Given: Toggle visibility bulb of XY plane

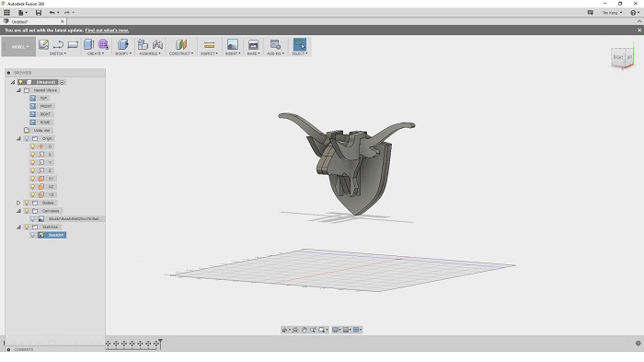Looking at the screenshot, I should [x=33, y=179].
